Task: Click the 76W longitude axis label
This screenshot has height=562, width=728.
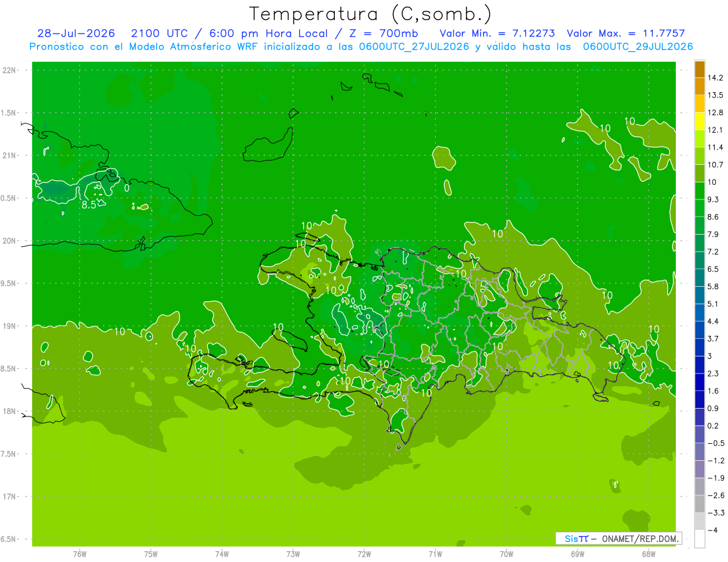Action: [79, 554]
